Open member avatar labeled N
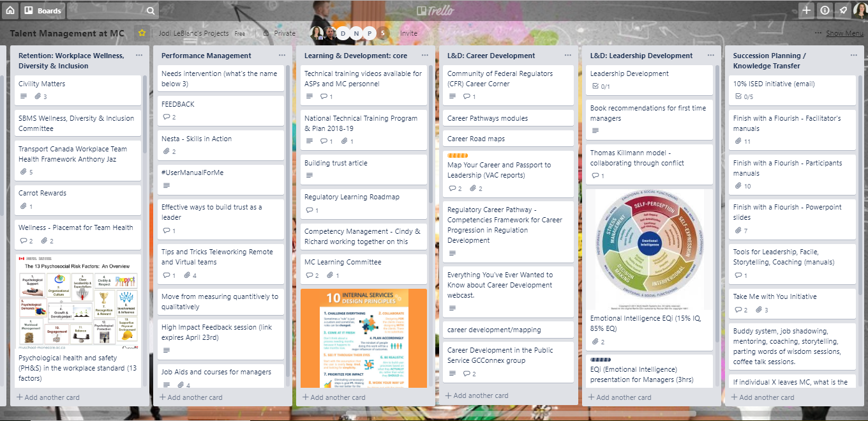The width and height of the screenshot is (868, 421). (356, 33)
